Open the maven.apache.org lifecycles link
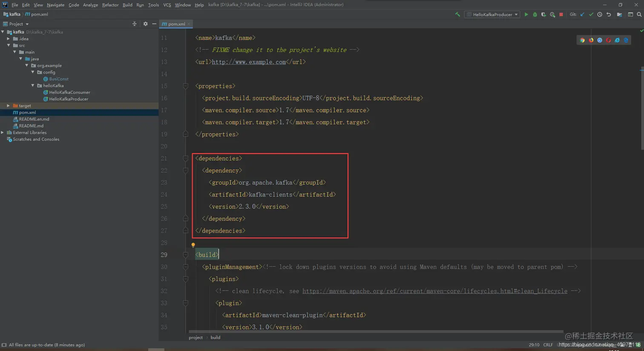The width and height of the screenshot is (644, 351). click(435, 291)
